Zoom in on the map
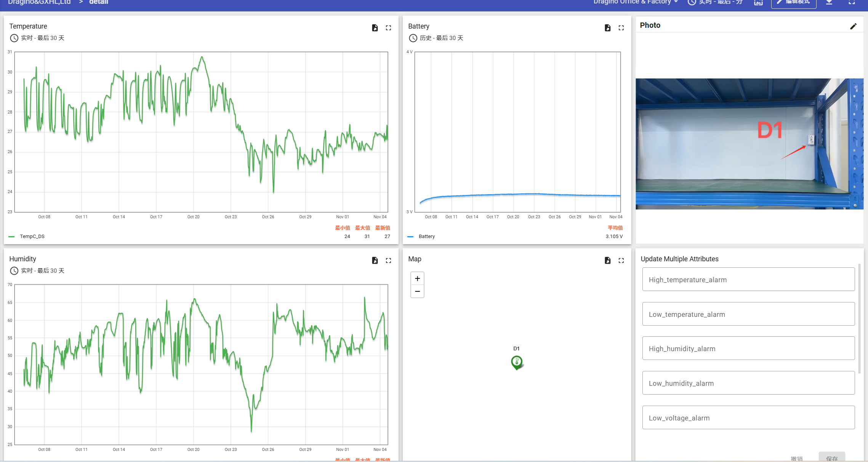 [417, 278]
